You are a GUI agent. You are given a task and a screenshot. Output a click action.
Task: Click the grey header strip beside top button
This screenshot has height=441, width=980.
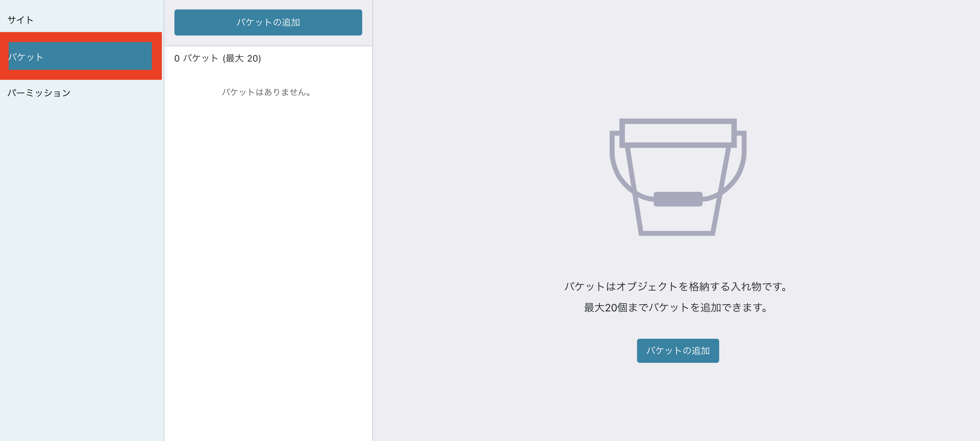click(367, 23)
